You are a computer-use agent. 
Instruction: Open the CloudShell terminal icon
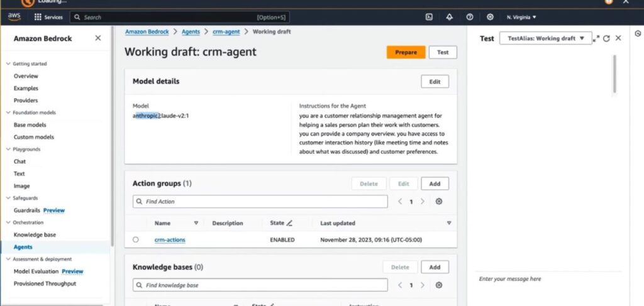click(429, 17)
